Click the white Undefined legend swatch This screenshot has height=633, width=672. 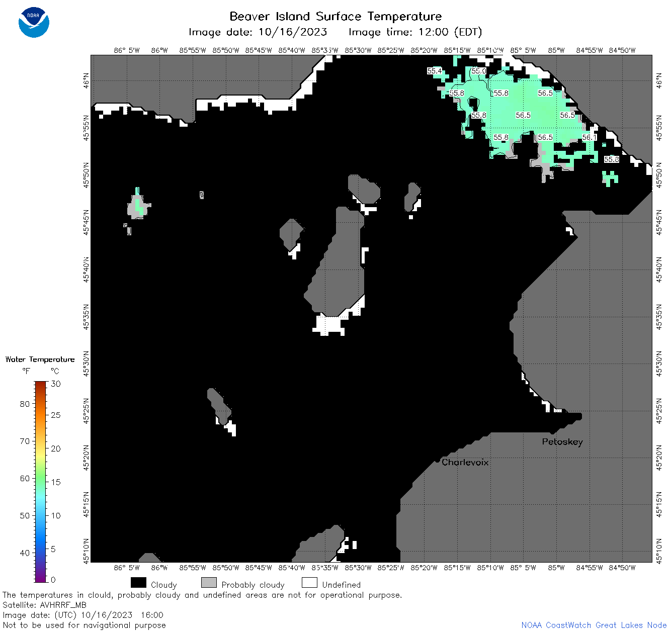click(x=309, y=583)
